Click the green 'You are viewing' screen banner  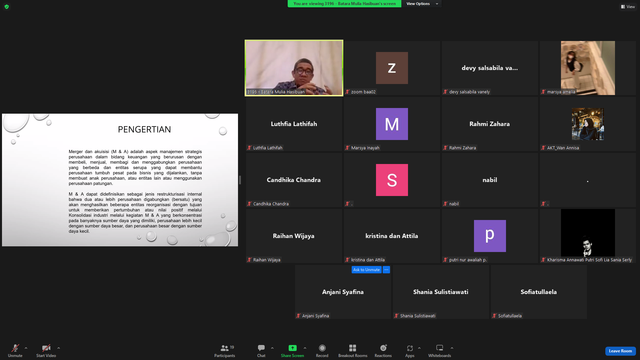tap(344, 4)
